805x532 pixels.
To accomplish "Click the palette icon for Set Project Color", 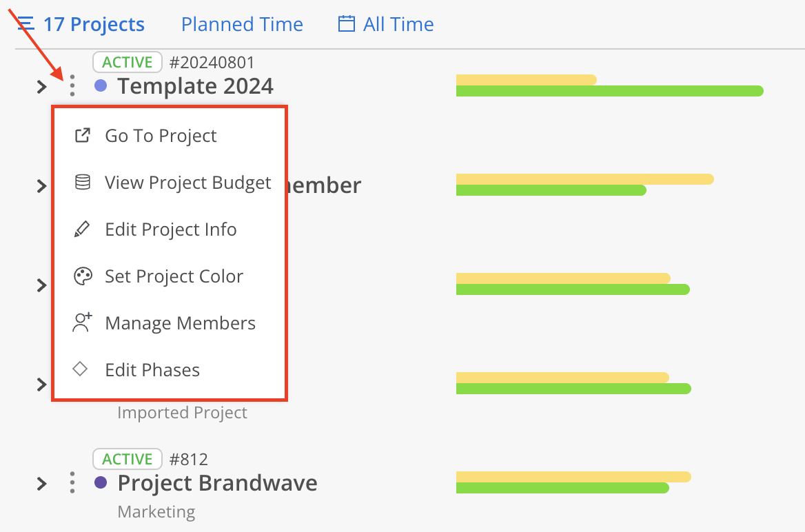I will click(83, 276).
